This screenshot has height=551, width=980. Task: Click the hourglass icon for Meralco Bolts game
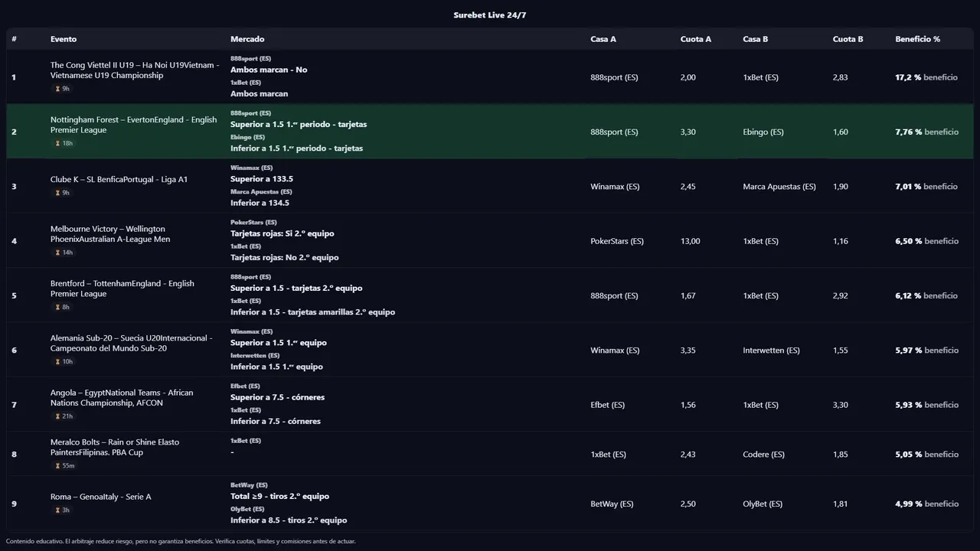pos(57,466)
